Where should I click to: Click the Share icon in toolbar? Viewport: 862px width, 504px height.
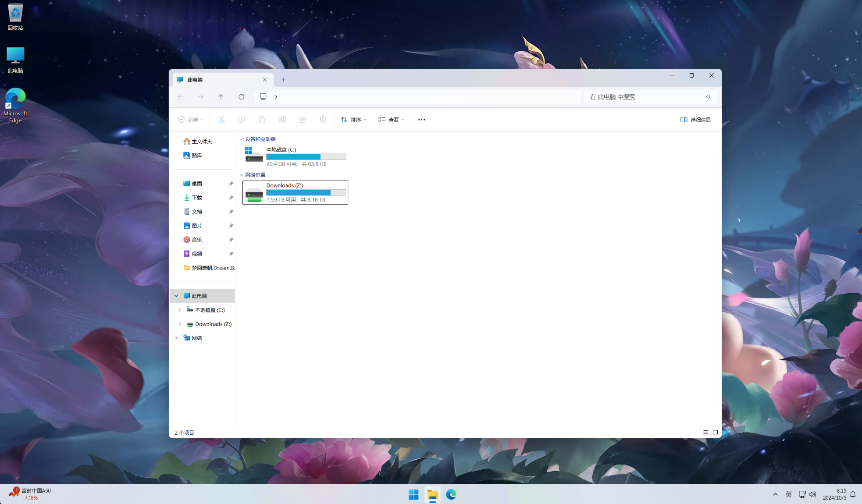(x=303, y=120)
